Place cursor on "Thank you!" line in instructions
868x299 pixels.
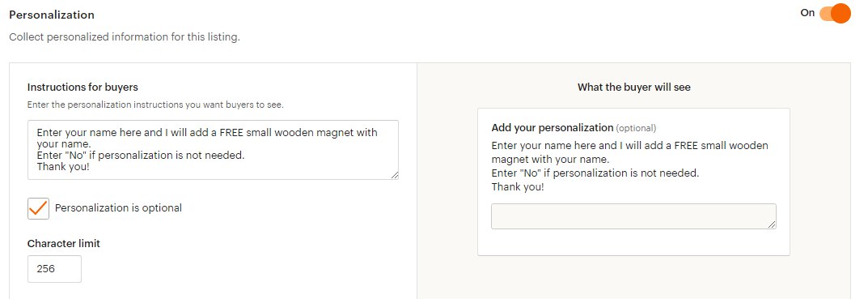point(62,166)
